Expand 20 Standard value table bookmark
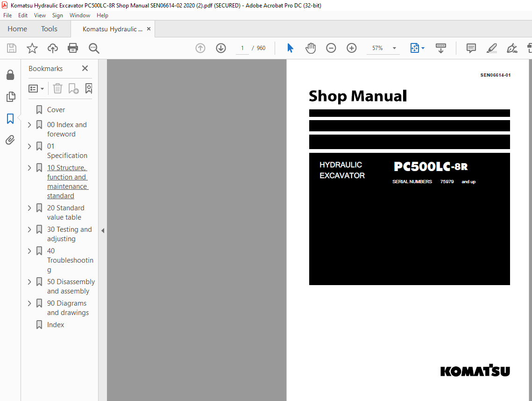This screenshot has height=401, width=532. click(29, 208)
